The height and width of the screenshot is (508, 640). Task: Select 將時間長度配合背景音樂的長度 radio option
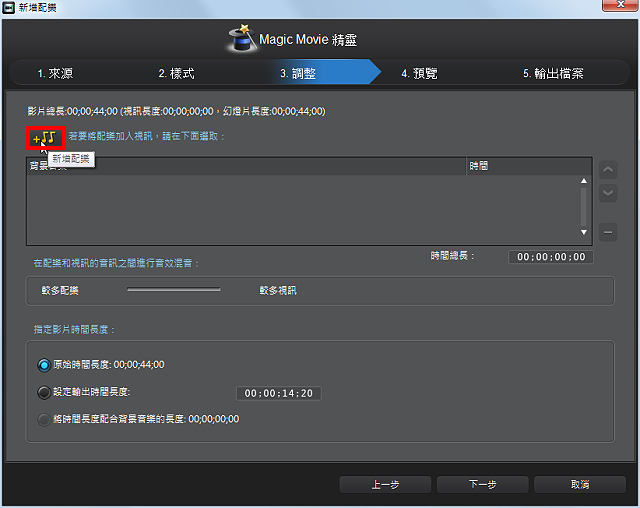(x=44, y=419)
